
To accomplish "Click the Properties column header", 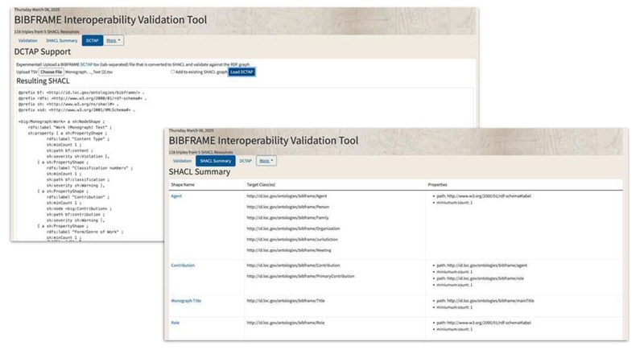I will click(x=437, y=185).
